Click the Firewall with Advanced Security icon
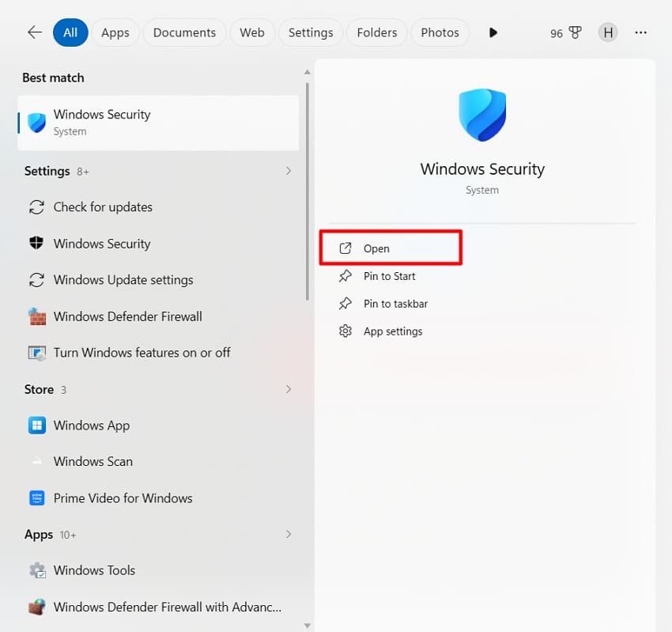 37,607
